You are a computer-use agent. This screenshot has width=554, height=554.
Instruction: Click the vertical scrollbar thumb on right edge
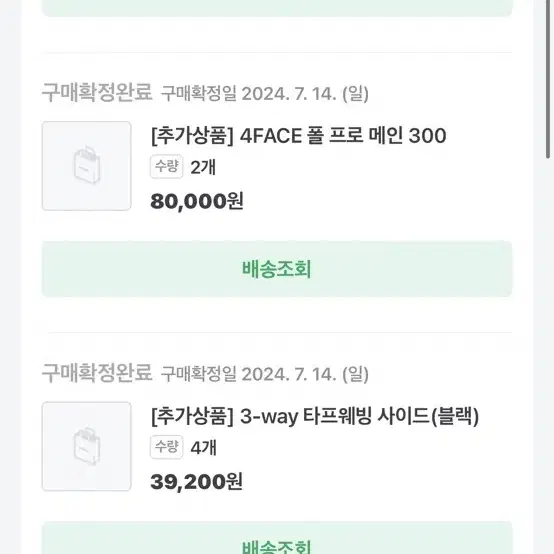coord(548,79)
